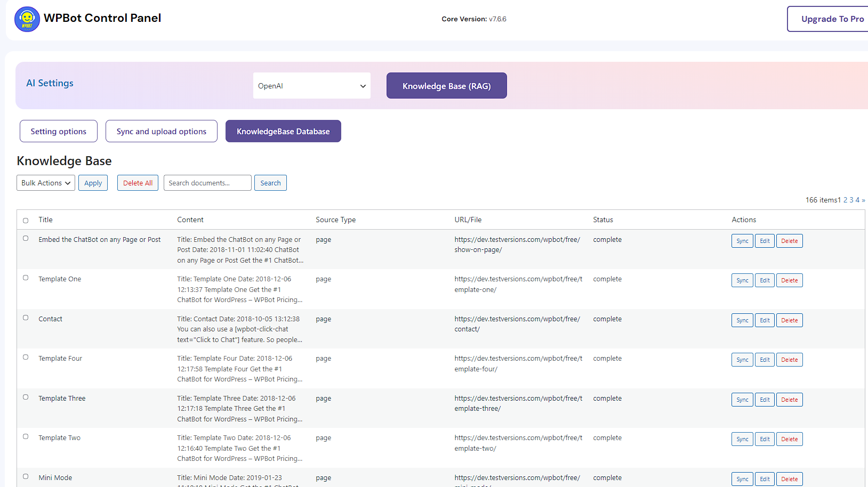Click the Knowledge Base (RAG) button

click(x=446, y=86)
